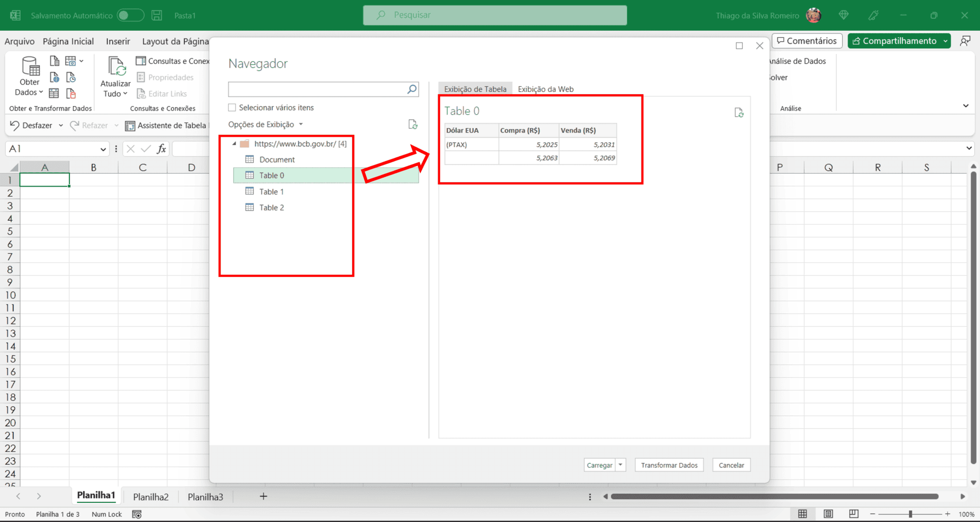Click the refresh icon beside Opções de Exibição

coord(413,124)
